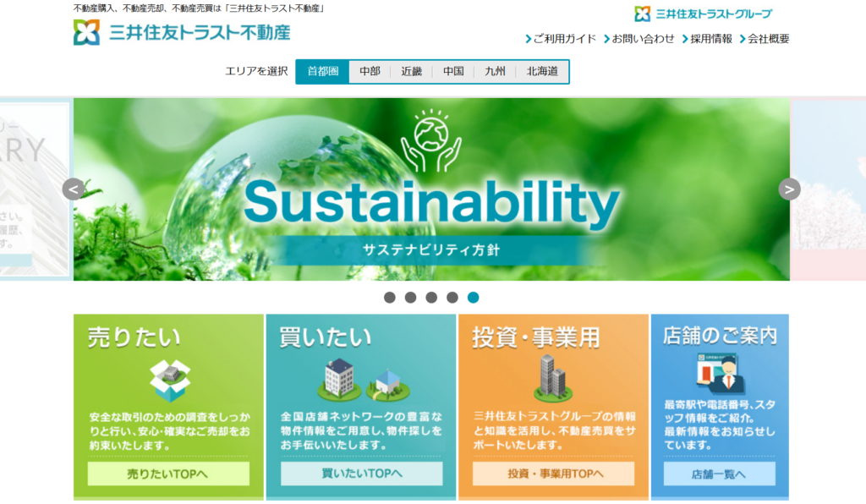Open the 採用情報 link
This screenshot has height=504, width=866.
coord(707,39)
